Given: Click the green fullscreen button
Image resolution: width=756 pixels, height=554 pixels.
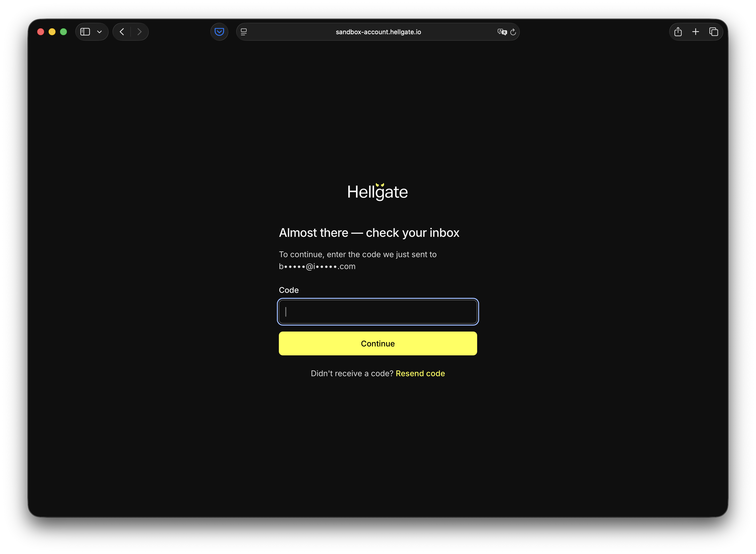Looking at the screenshot, I should point(63,32).
